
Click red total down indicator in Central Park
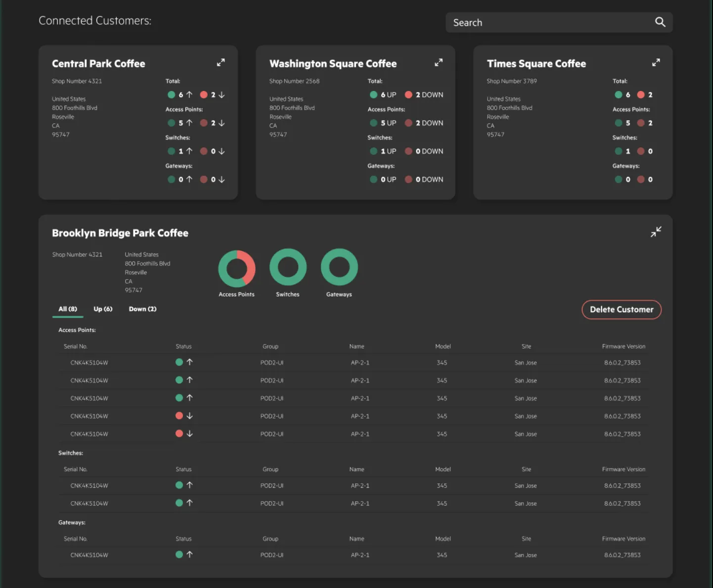coord(204,95)
